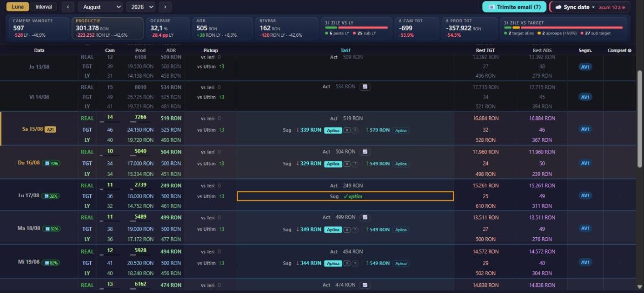Click the 82% badge on Ma 18/08

pos(51,229)
